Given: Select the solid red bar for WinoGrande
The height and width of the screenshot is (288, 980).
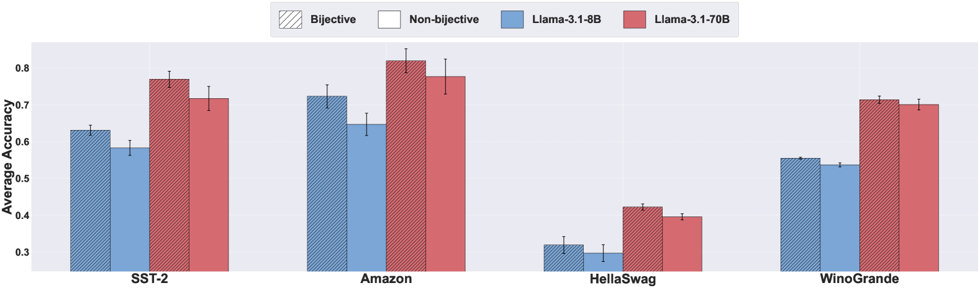Looking at the screenshot, I should coord(919,188).
